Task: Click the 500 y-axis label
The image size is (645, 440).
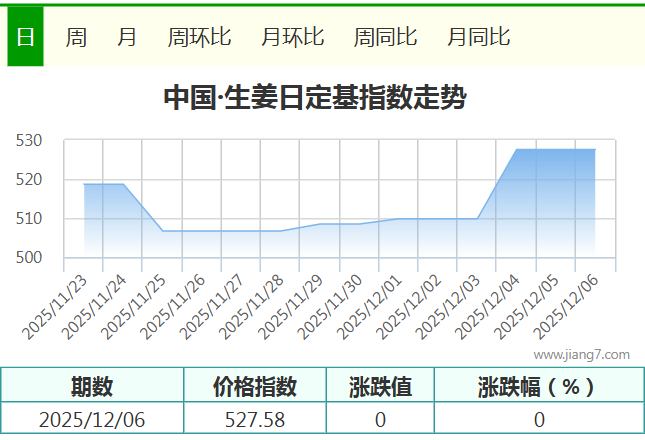Action: (x=29, y=258)
